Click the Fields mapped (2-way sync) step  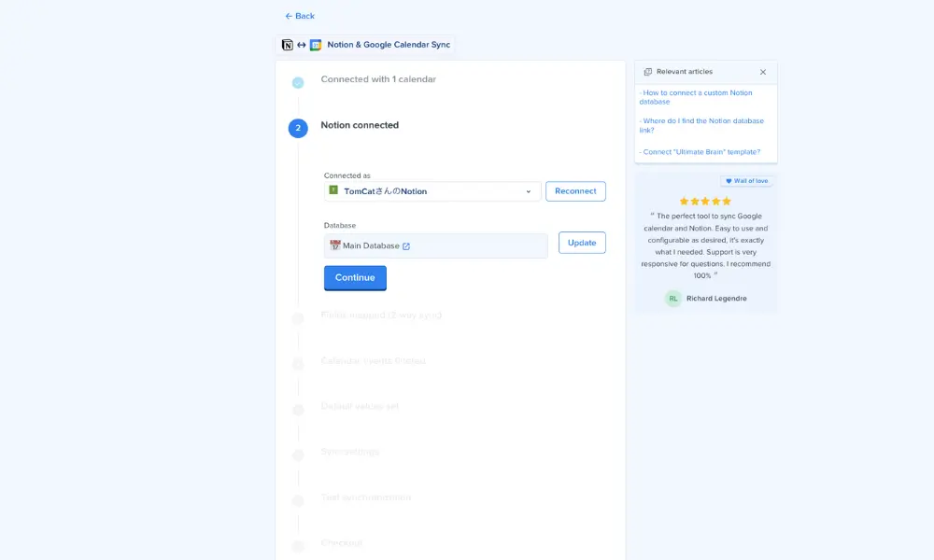(x=381, y=315)
